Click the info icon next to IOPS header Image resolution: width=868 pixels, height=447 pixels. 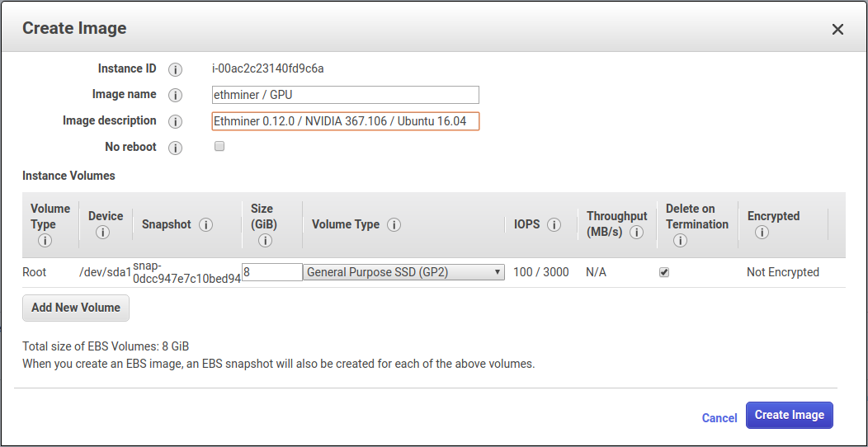coord(554,225)
